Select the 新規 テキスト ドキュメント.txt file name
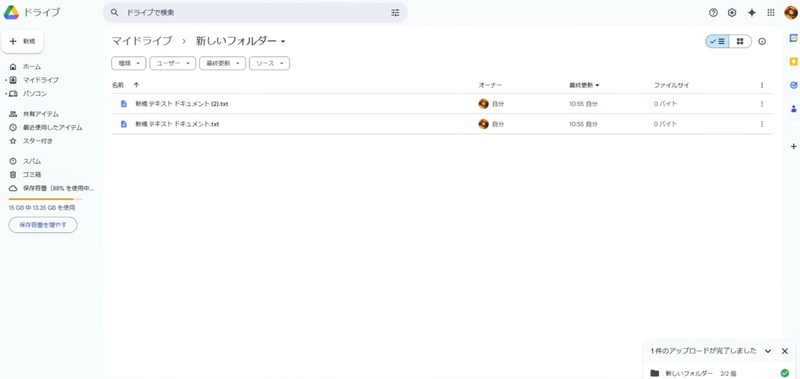Screen dimensions: 800x379 click(177, 124)
